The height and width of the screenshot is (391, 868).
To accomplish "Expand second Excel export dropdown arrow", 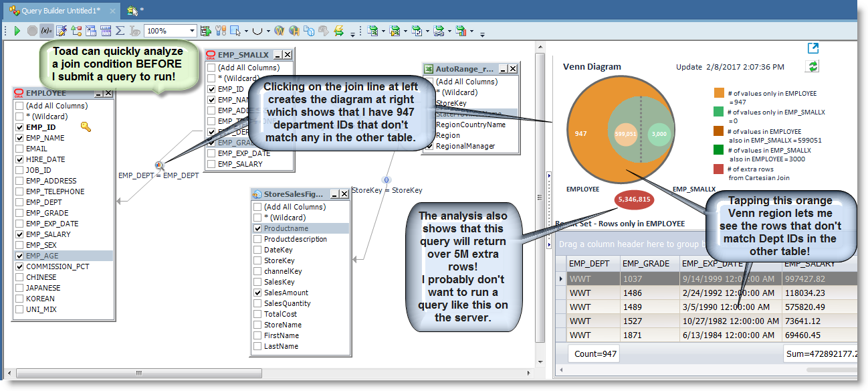I will tap(405, 31).
